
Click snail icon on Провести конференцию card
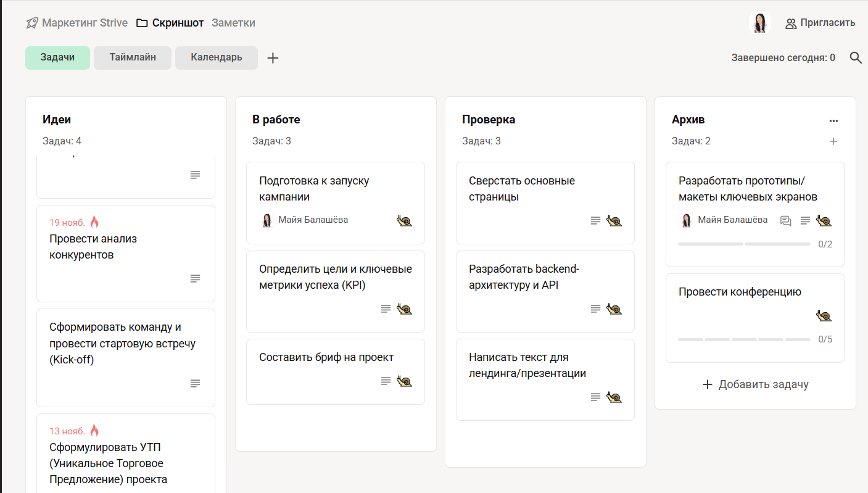click(x=824, y=316)
